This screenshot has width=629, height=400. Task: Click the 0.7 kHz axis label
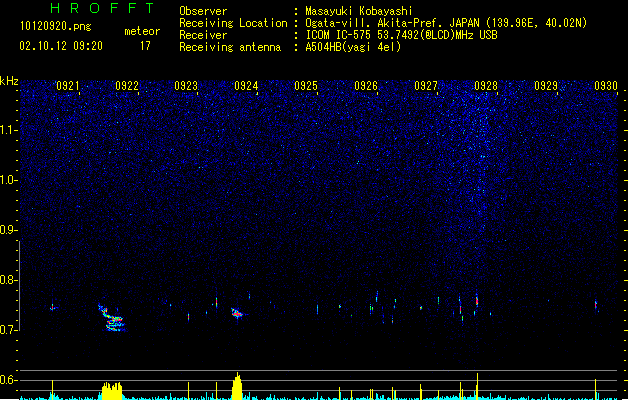point(9,330)
